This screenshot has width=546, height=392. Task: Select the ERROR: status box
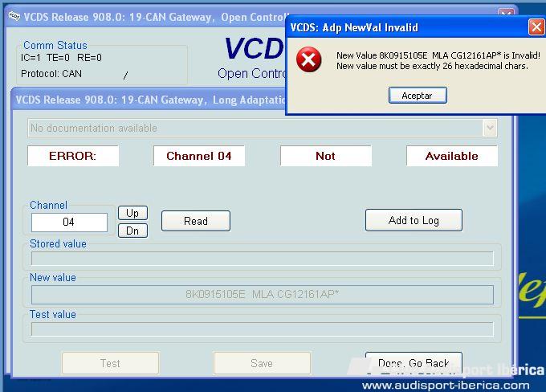tap(73, 156)
